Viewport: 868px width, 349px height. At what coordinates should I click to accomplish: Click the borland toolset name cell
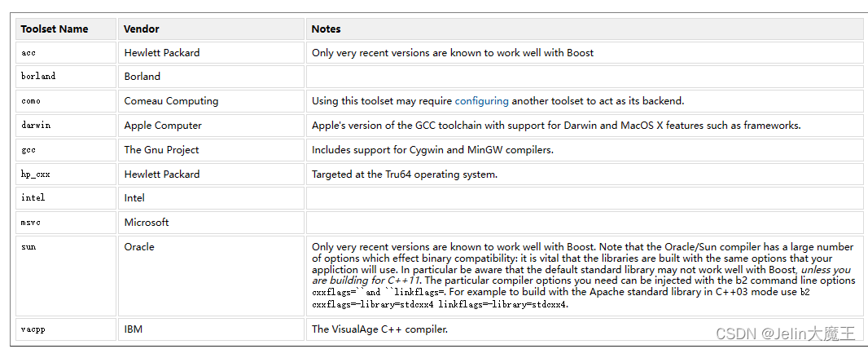tap(66, 77)
